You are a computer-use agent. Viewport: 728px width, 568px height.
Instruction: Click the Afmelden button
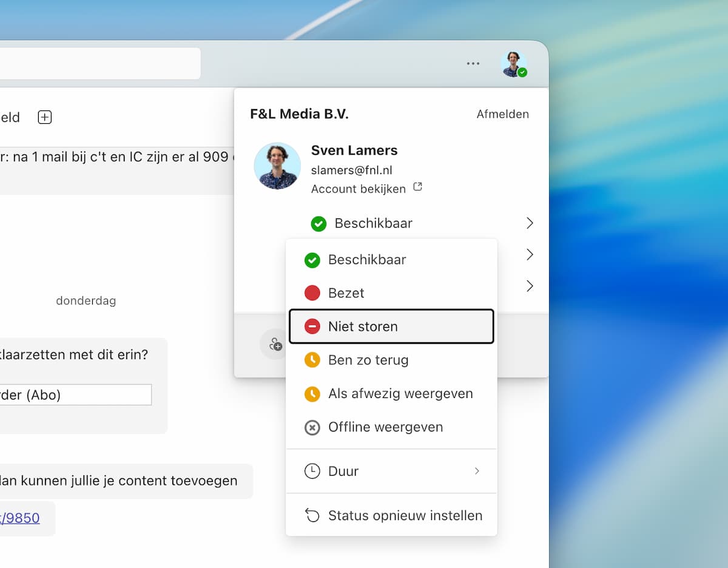502,114
